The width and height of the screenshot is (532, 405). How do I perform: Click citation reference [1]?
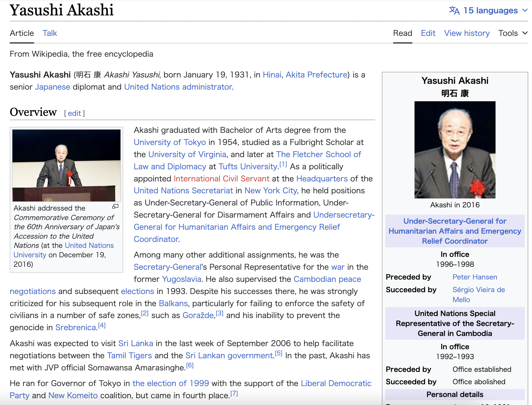pyautogui.click(x=283, y=164)
